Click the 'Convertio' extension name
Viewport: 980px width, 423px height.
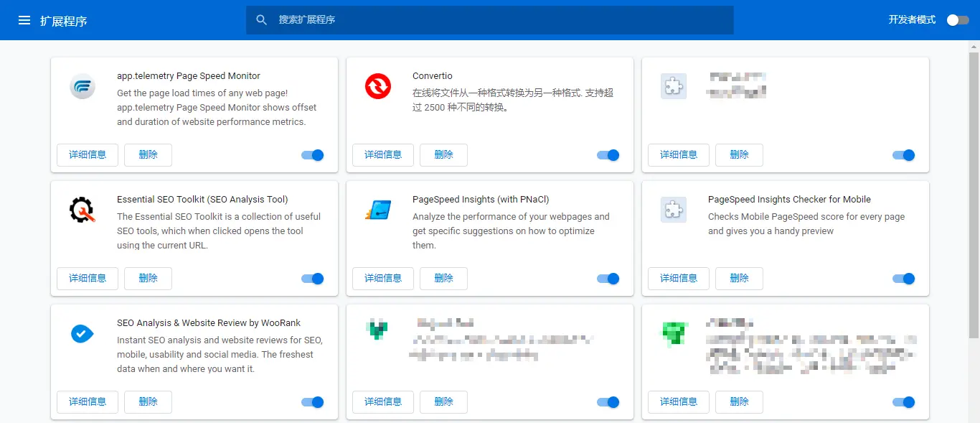[x=433, y=76]
